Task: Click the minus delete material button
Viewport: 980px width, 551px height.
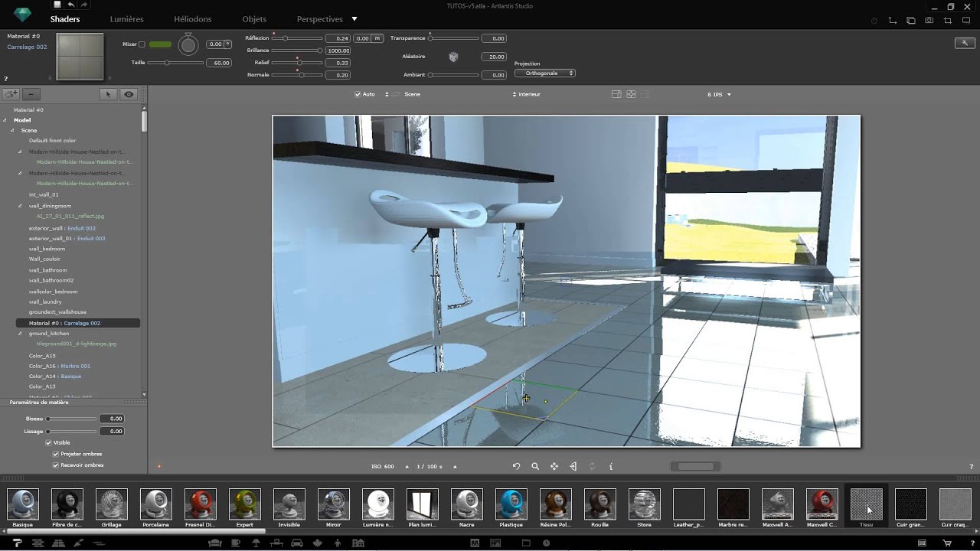Action: click(x=31, y=95)
